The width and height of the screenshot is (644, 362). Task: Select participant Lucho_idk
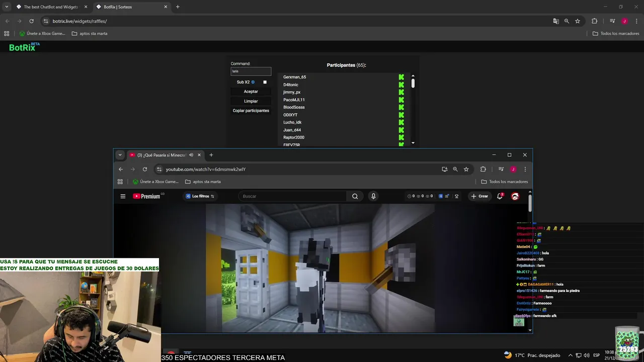click(x=292, y=122)
